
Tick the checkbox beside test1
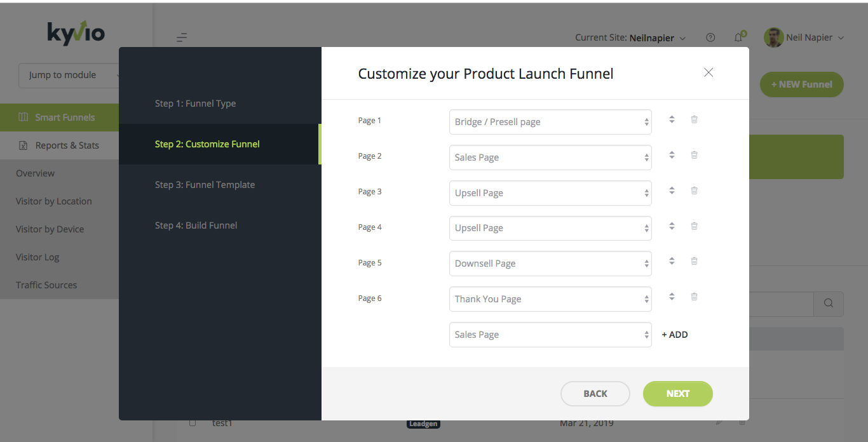tap(193, 422)
